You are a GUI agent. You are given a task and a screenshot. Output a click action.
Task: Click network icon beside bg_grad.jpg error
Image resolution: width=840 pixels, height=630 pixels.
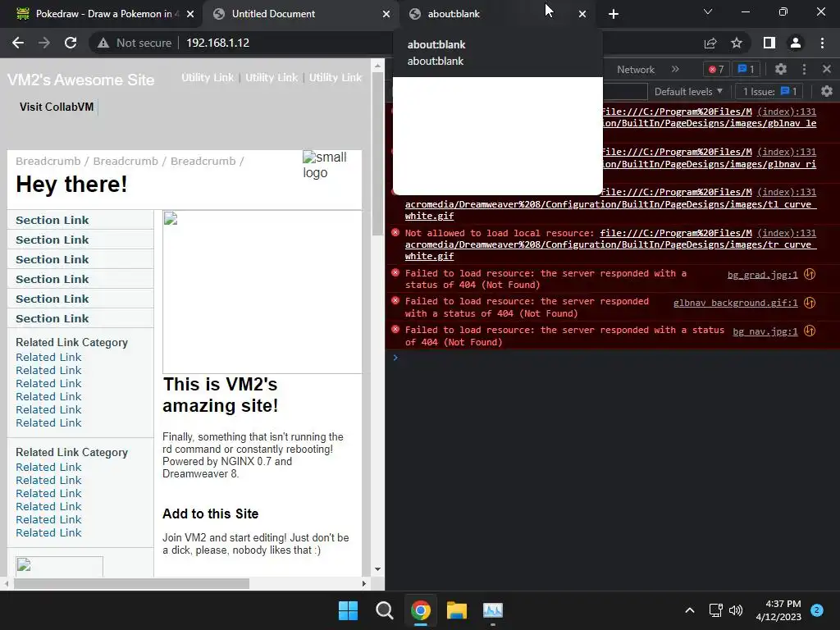point(810,274)
